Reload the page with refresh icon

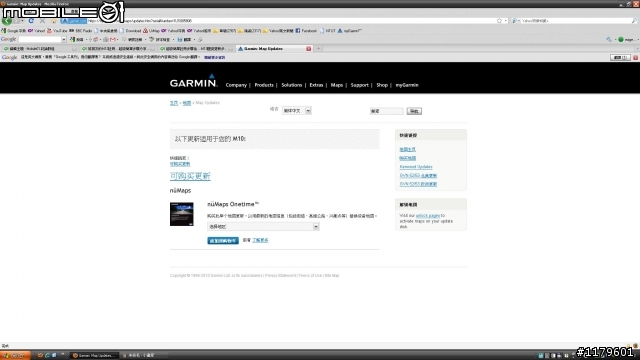tap(31, 20)
